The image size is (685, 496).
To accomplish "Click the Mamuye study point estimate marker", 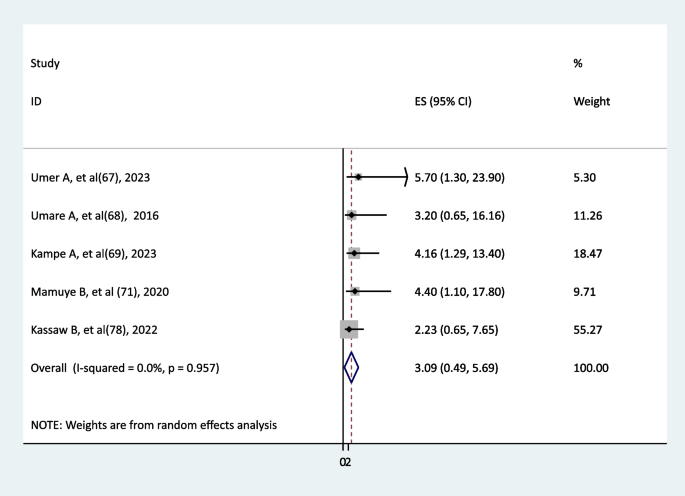I will click(x=354, y=291).
